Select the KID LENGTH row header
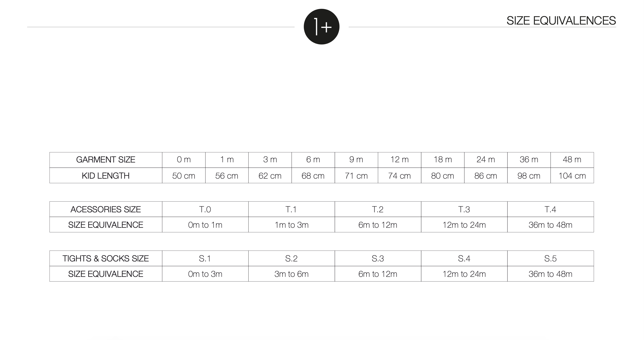 106,176
